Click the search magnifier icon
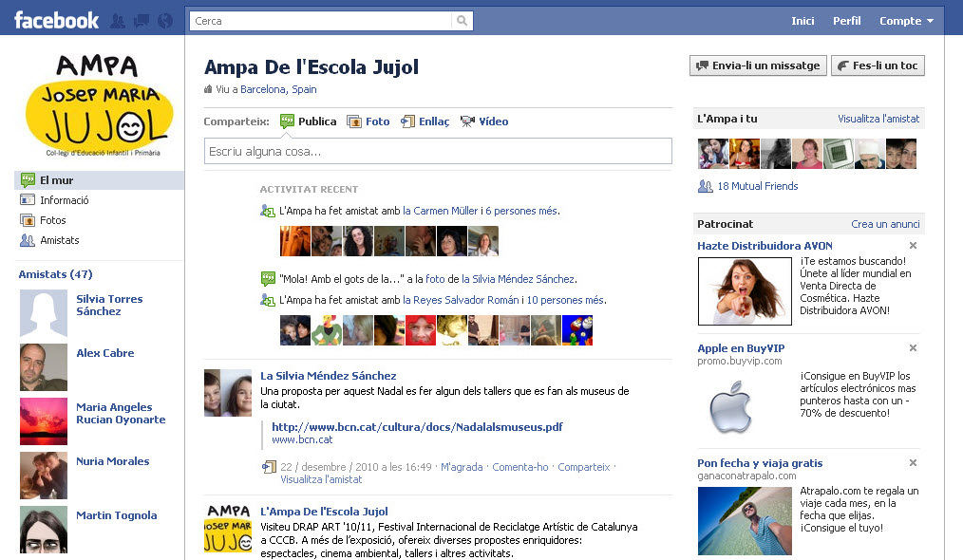 pos(462,20)
